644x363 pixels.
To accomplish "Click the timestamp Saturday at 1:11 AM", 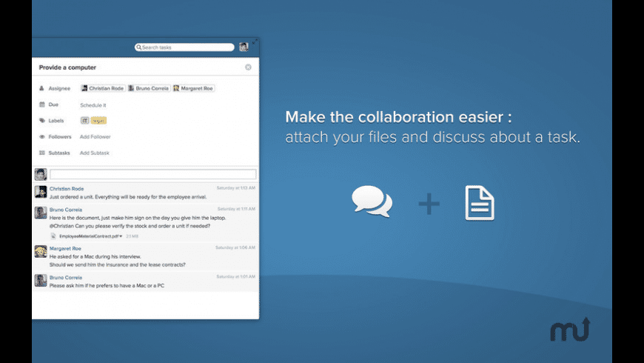I will click(x=236, y=209).
